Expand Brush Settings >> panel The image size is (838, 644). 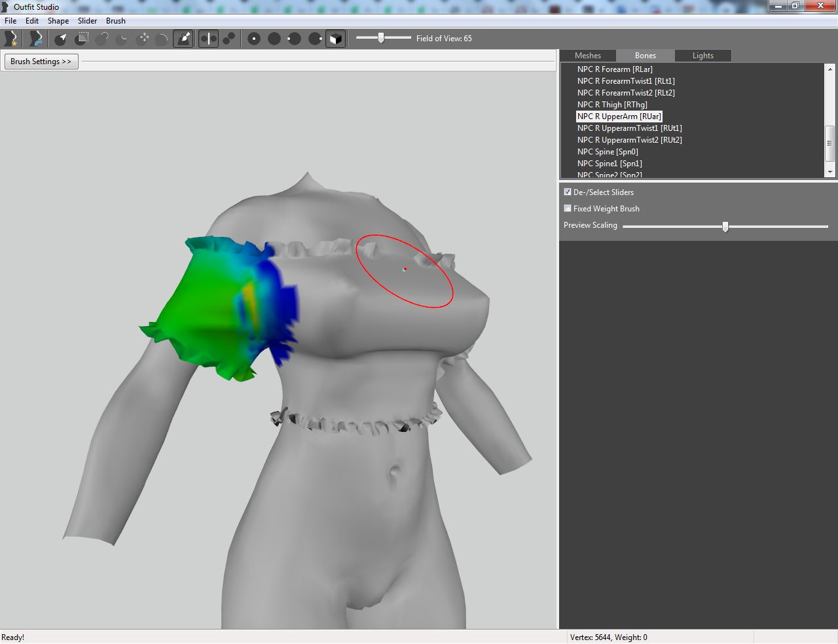pos(41,62)
